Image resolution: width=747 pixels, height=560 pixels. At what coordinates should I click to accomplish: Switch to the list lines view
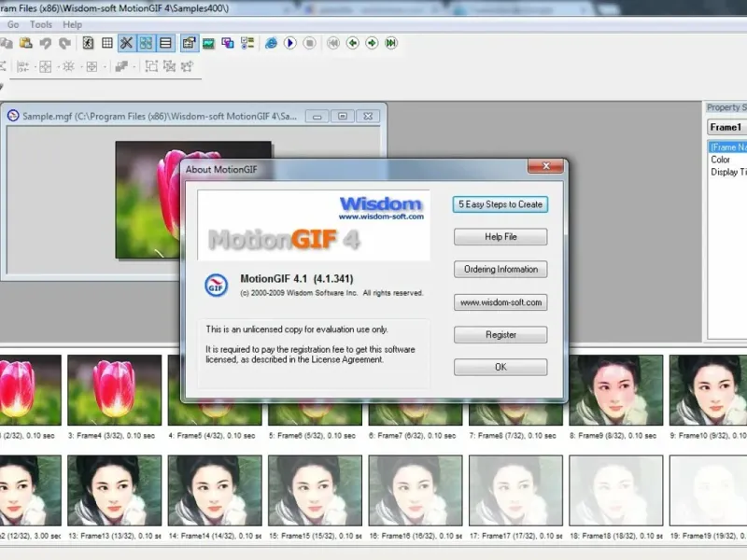(165, 43)
